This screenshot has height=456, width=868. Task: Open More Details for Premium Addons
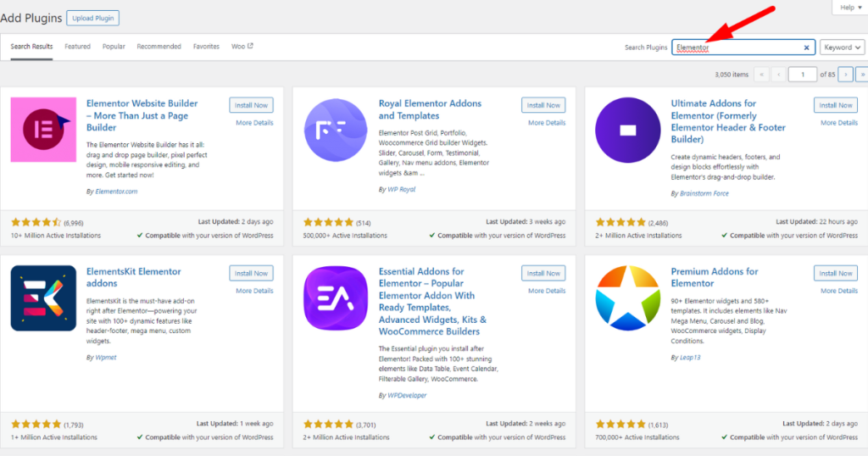[x=839, y=291]
